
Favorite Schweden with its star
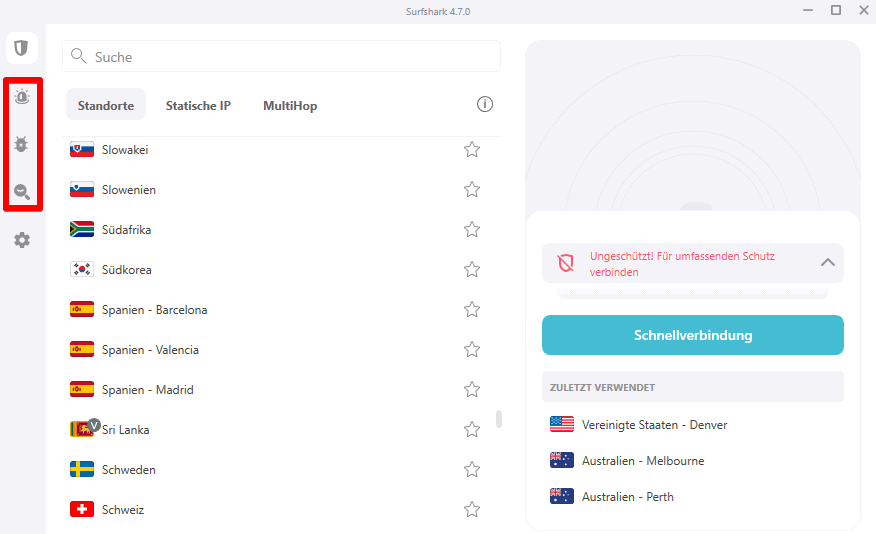[472, 470]
